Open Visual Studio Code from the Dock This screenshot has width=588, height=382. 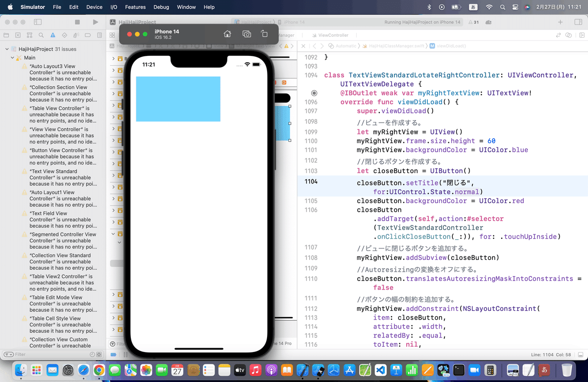[x=381, y=370]
